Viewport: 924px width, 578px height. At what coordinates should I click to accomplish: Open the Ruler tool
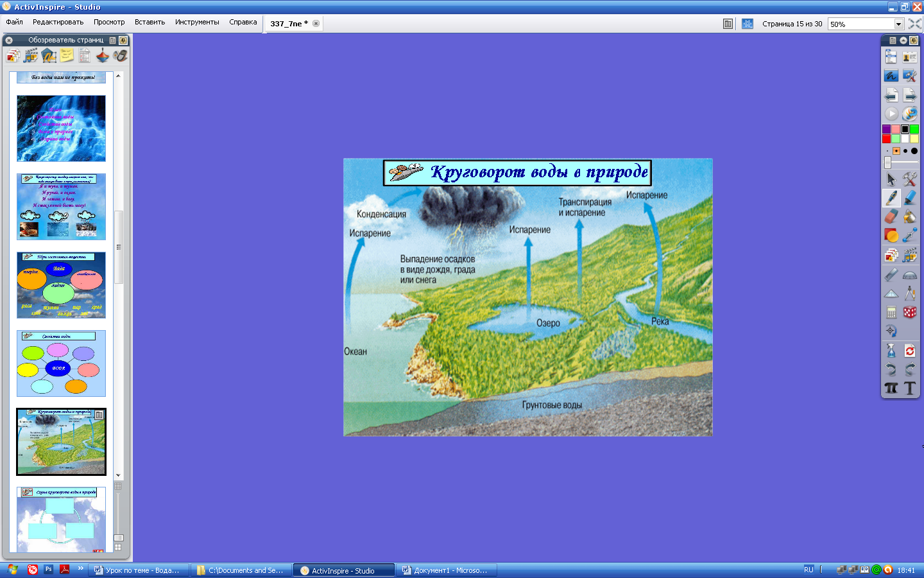click(891, 275)
